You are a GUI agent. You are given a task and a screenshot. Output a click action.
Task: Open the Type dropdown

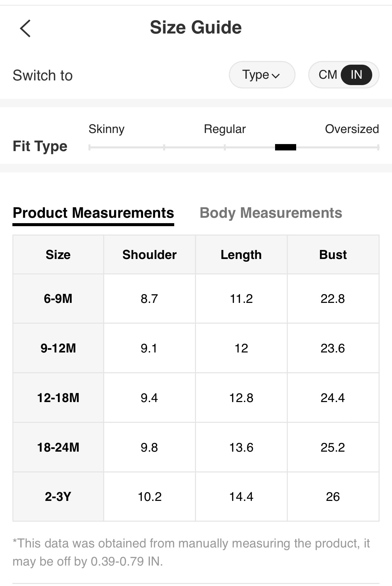(x=261, y=75)
